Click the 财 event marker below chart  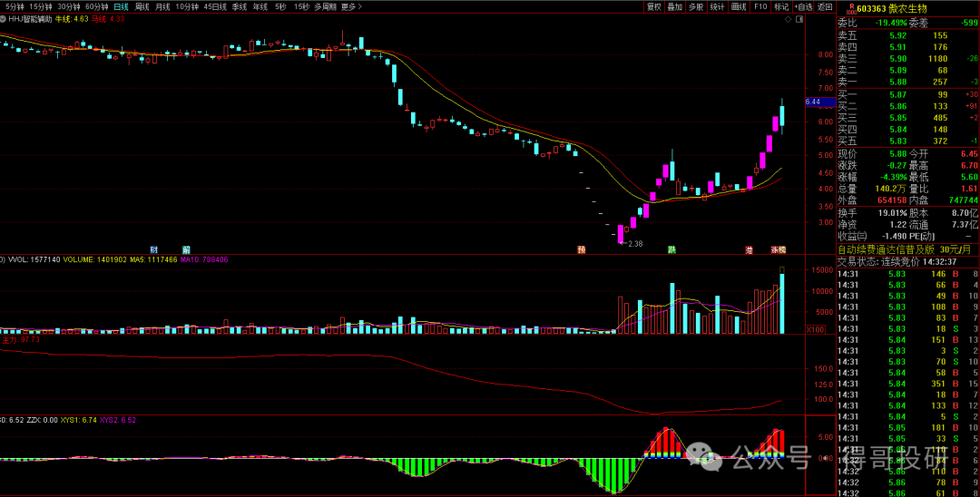[x=153, y=249]
